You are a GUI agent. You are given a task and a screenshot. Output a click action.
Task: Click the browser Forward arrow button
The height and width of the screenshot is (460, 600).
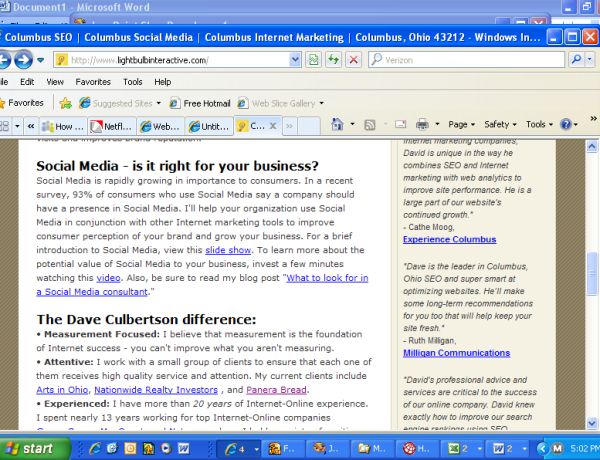point(23,60)
